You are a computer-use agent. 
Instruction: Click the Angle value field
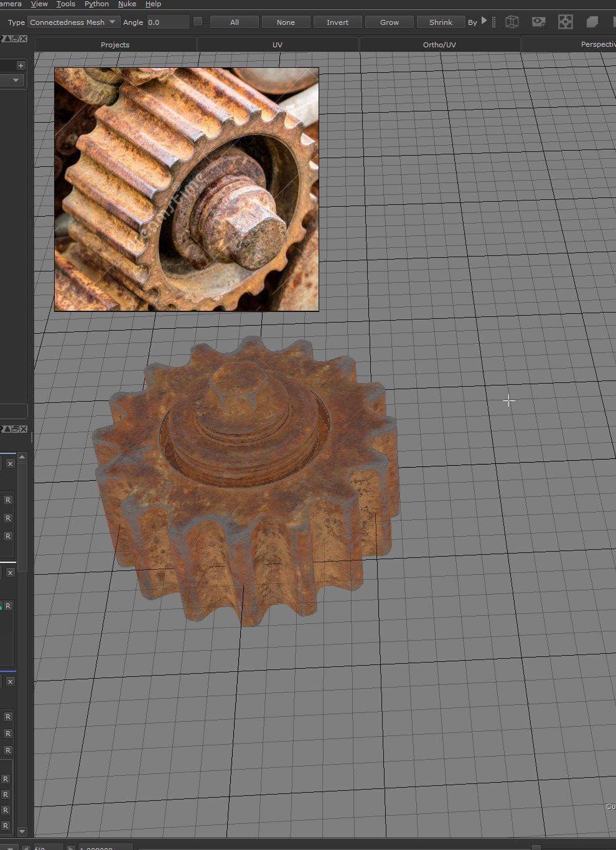(x=167, y=22)
